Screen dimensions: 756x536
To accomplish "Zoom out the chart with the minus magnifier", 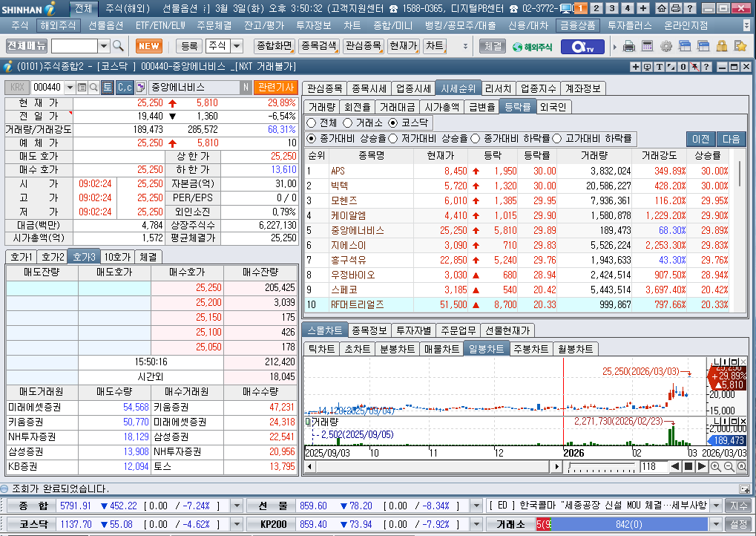I will [x=729, y=466].
